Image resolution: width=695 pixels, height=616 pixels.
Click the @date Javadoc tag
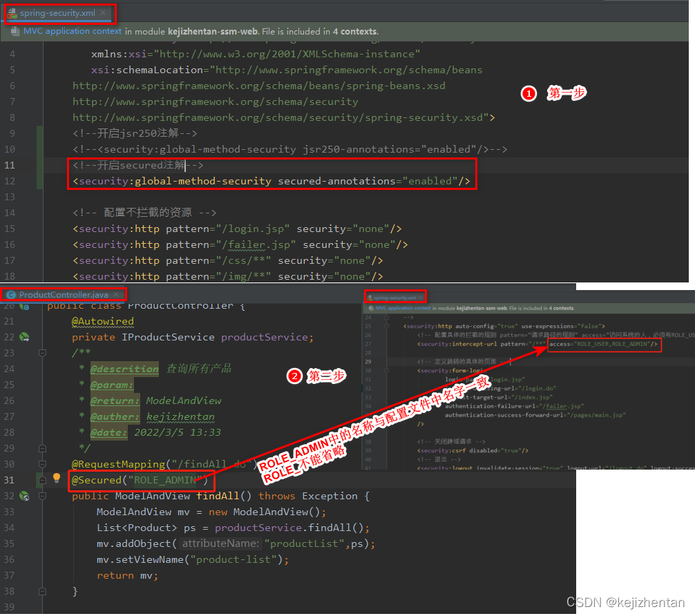(x=108, y=432)
